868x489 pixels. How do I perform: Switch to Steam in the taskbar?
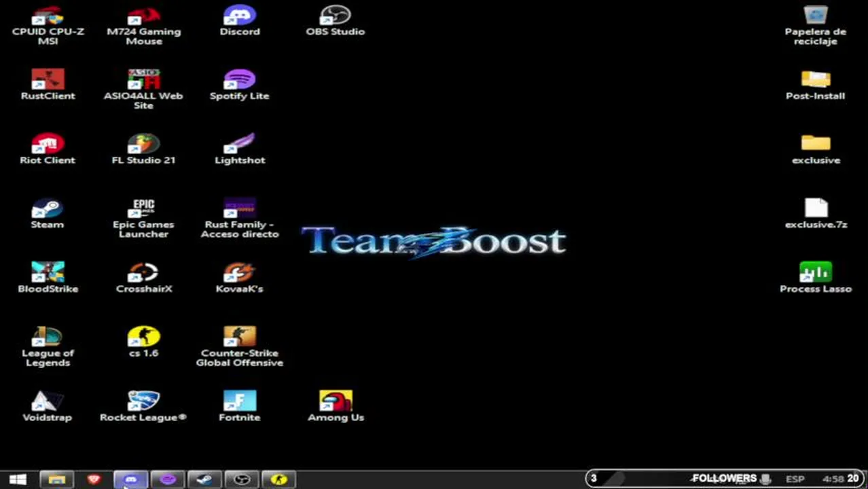(x=204, y=479)
